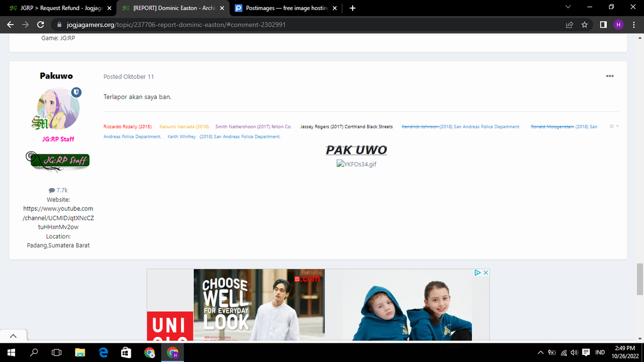Open the Windows Start menu
The width and height of the screenshot is (644, 362).
11,352
